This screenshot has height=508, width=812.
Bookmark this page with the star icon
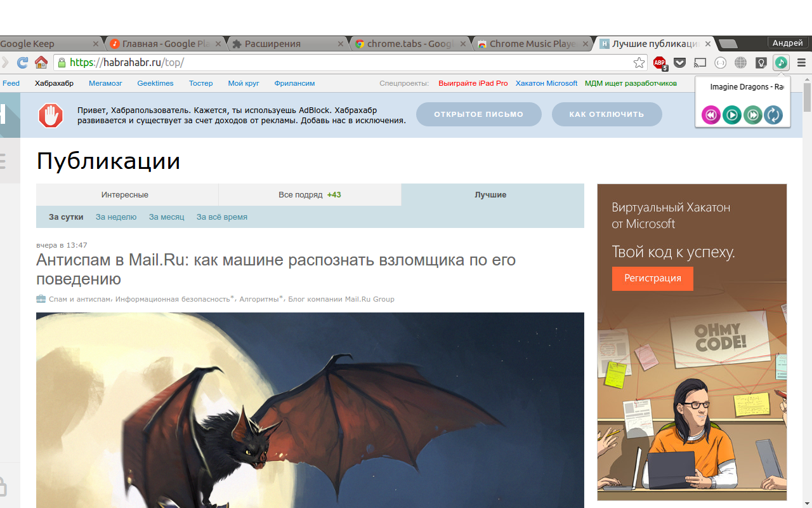pos(639,63)
